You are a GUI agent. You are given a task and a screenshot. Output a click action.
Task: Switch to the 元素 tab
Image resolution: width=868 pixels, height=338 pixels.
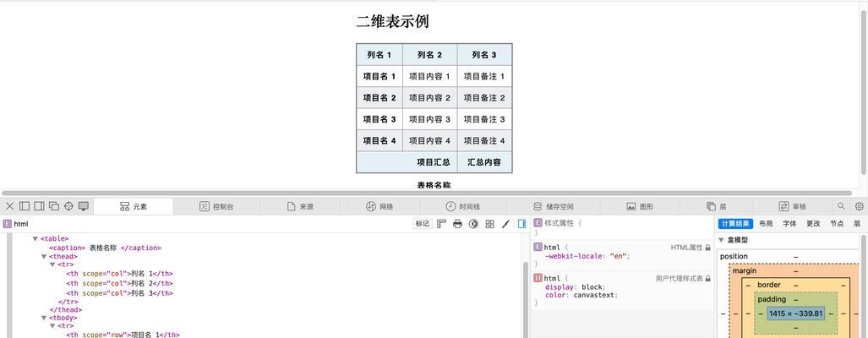coord(134,206)
